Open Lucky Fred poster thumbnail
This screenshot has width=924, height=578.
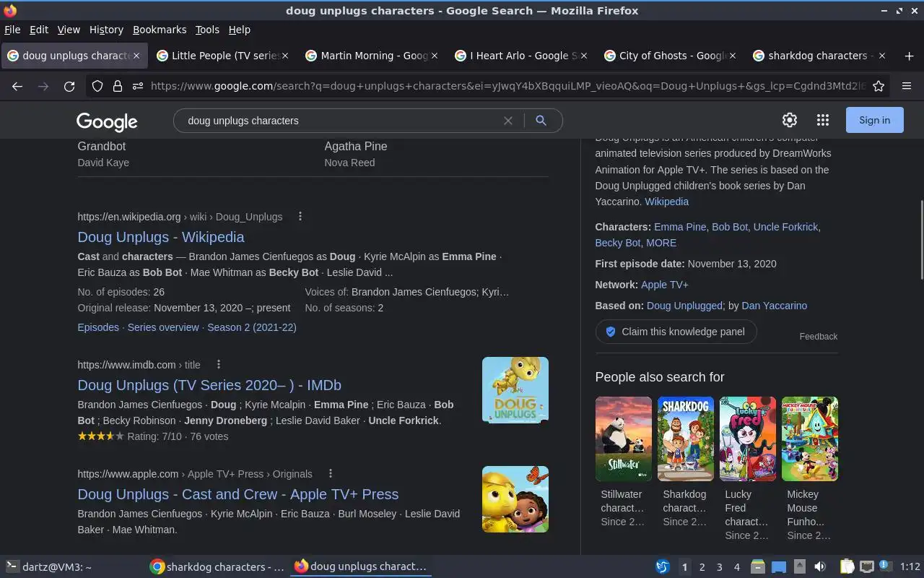click(x=747, y=439)
